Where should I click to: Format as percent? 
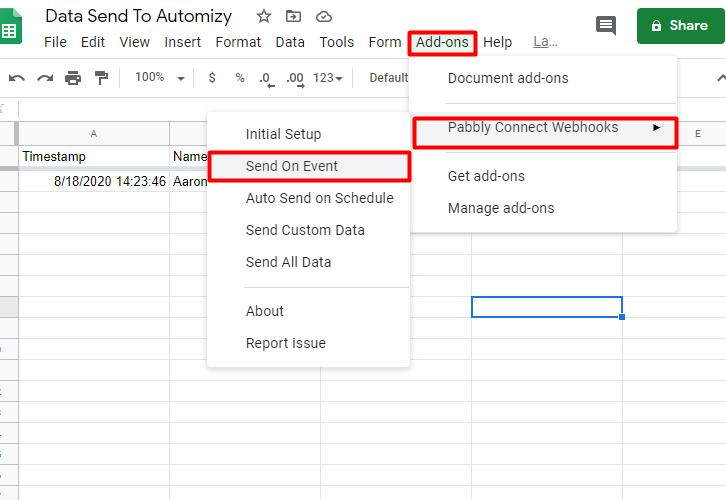click(240, 77)
